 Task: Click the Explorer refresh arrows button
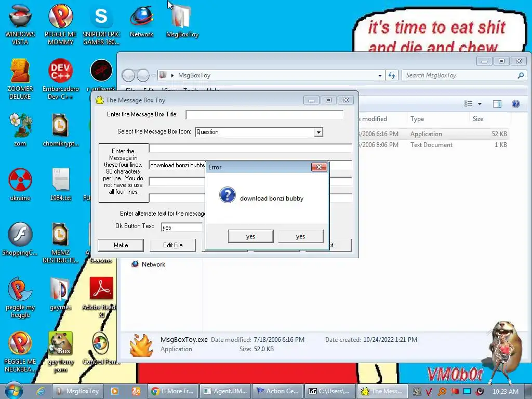tap(392, 75)
